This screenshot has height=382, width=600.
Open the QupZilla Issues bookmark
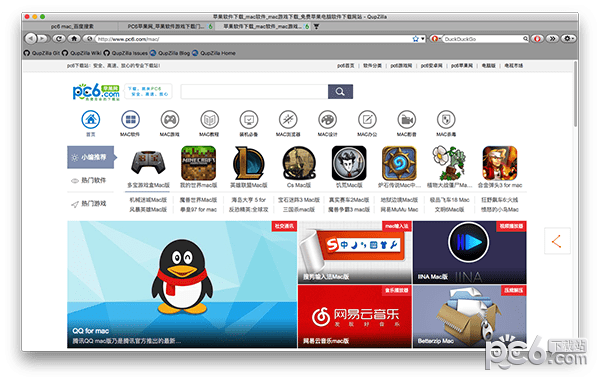click(x=126, y=53)
